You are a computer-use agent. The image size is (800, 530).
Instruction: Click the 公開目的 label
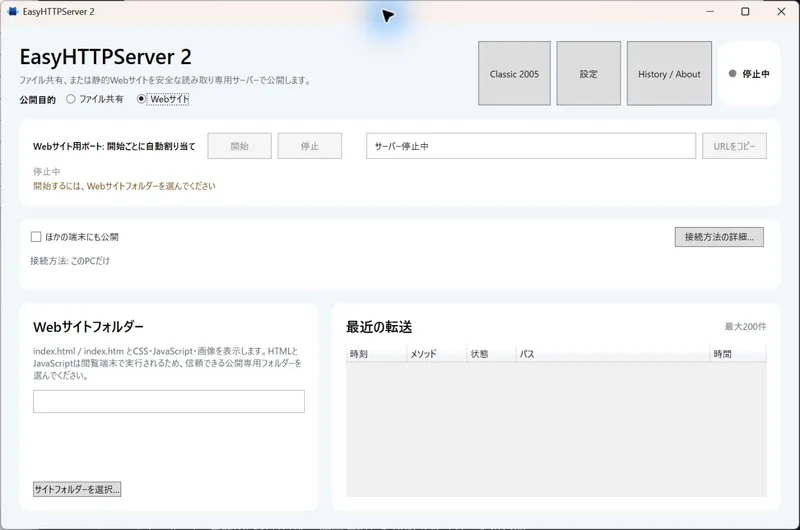38,100
